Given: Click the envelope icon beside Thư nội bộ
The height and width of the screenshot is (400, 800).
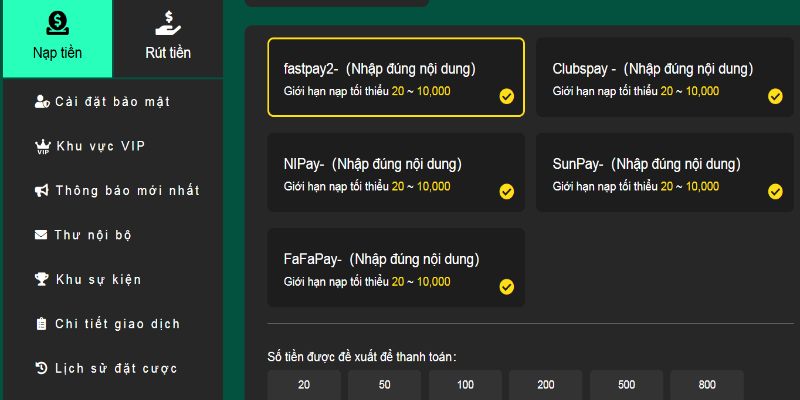Looking at the screenshot, I should 41,235.
